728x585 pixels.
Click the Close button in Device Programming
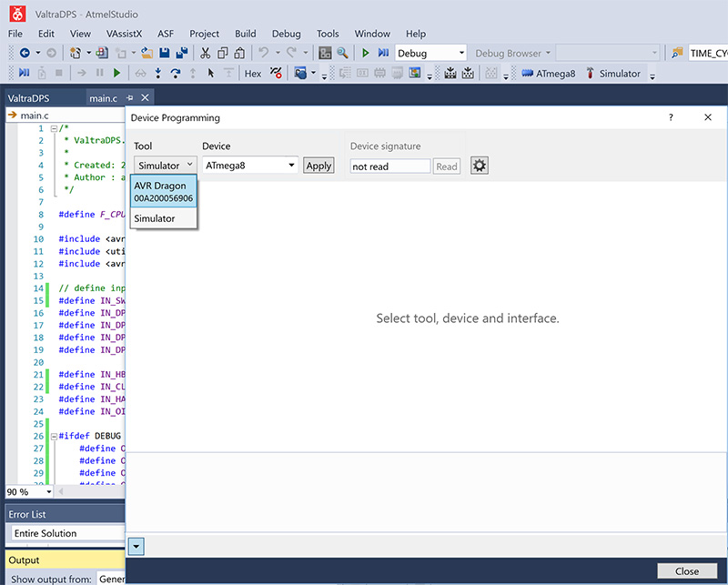[x=687, y=571]
